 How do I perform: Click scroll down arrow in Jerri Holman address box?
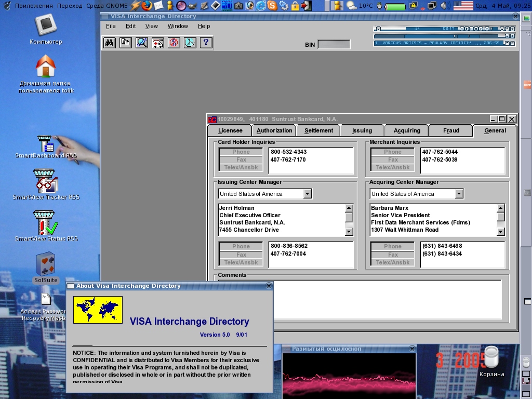349,232
